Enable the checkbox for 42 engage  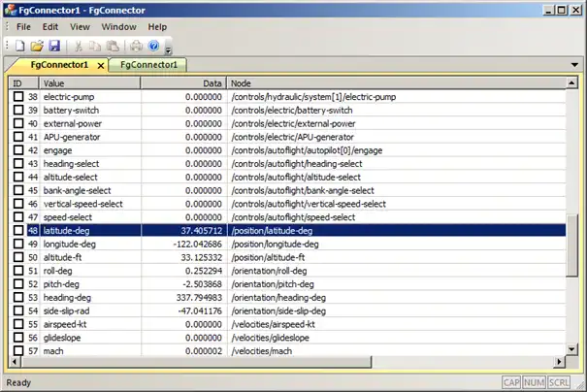[x=18, y=150]
